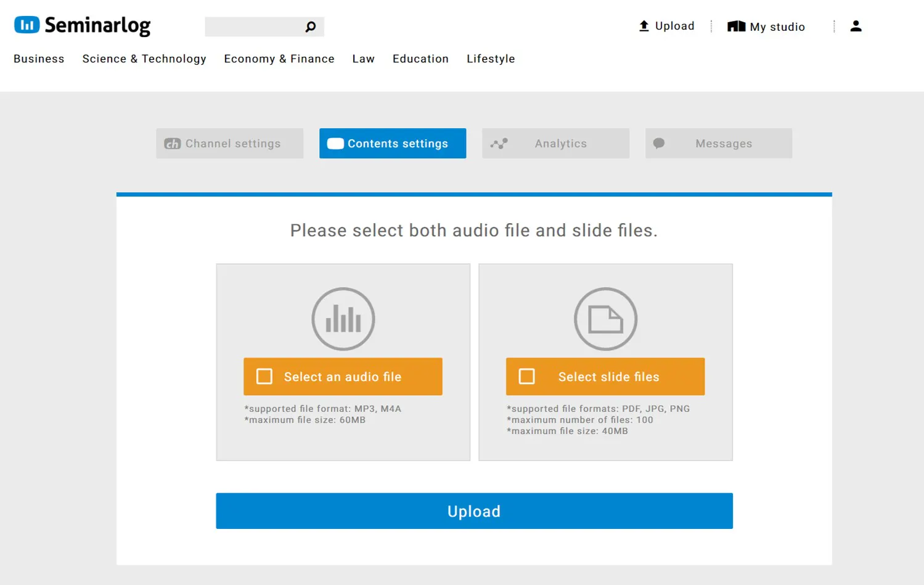Click 'supported file formats: PDF, JPG, PNG' note
924x585 pixels.
(x=598, y=409)
